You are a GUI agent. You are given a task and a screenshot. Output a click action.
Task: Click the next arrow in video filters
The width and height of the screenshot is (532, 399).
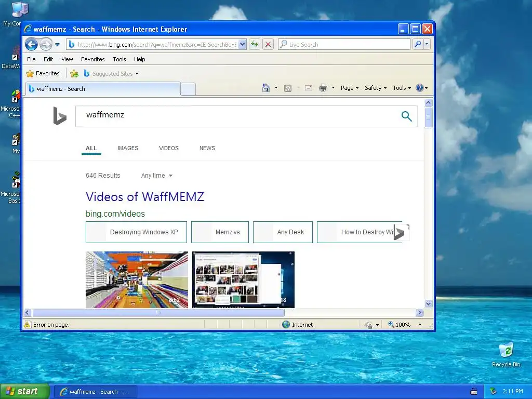(x=401, y=232)
